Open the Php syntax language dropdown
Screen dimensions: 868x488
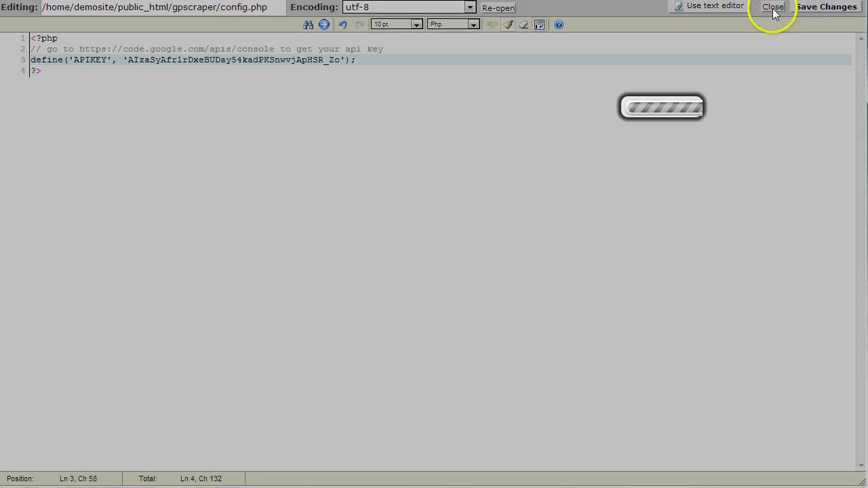pos(454,24)
